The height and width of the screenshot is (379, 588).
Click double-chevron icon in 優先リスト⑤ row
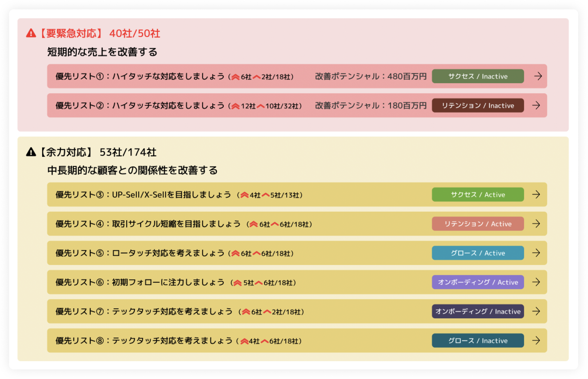coord(235,254)
